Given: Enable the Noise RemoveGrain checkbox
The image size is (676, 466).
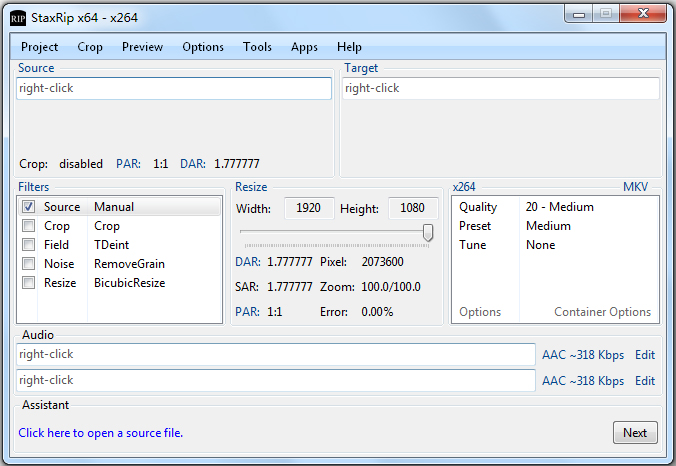Looking at the screenshot, I should tap(29, 264).
